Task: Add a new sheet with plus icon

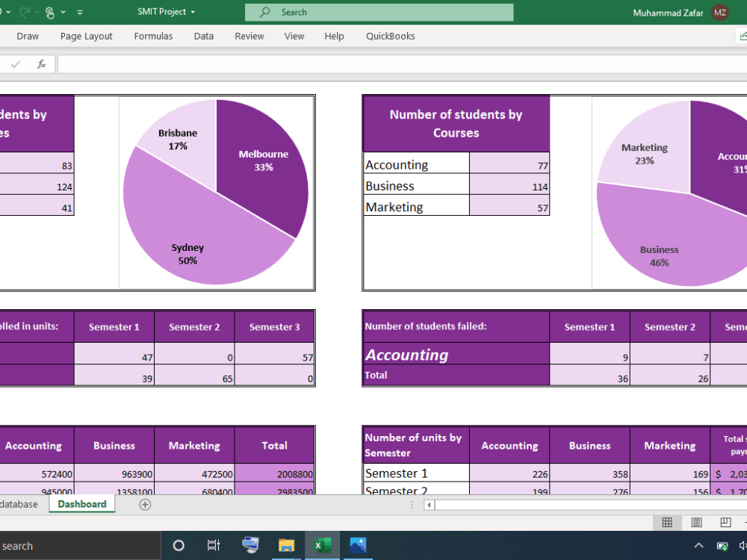Action: click(x=145, y=505)
